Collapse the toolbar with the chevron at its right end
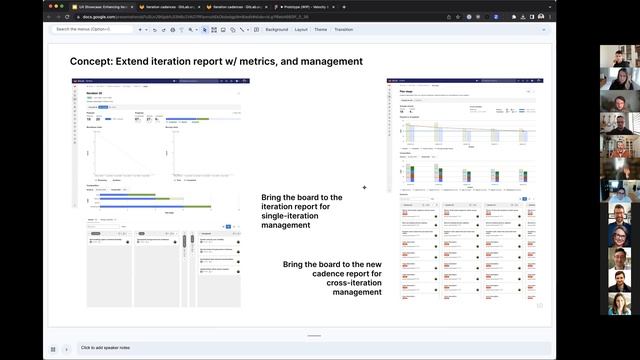The height and width of the screenshot is (360, 640). pyautogui.click(x=544, y=30)
